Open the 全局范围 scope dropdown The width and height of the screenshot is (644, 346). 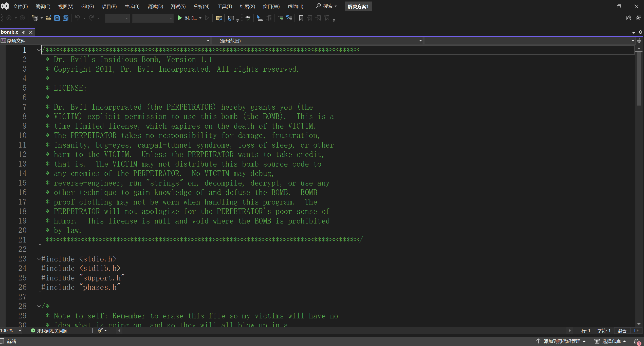[x=420, y=41]
